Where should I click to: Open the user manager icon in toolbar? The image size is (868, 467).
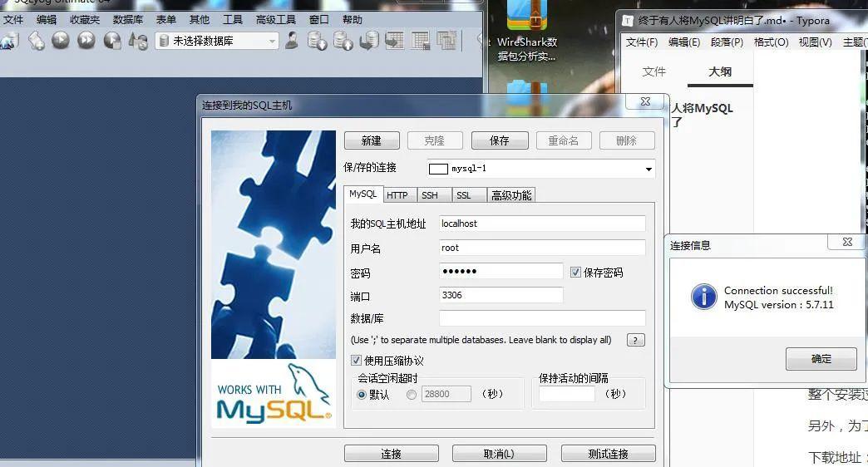click(292, 41)
